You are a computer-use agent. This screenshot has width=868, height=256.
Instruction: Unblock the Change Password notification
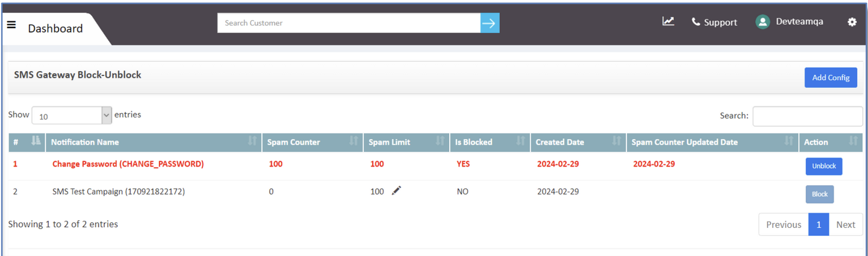tap(824, 166)
